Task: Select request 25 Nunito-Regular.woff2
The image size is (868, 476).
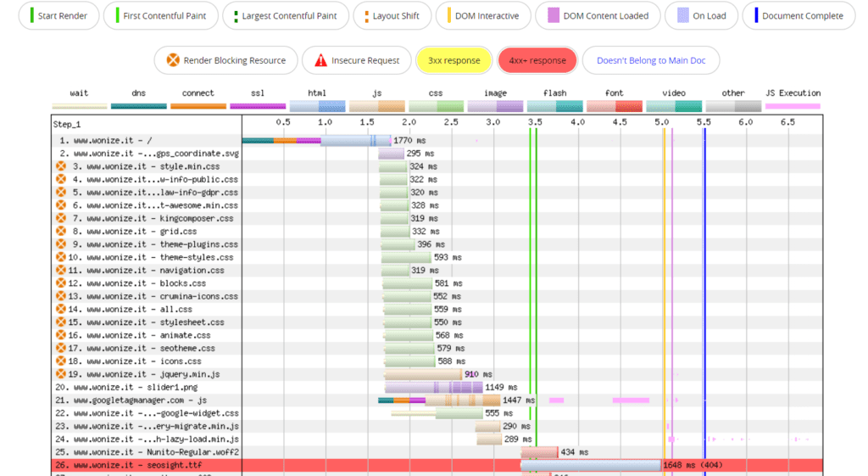Action: (x=147, y=452)
